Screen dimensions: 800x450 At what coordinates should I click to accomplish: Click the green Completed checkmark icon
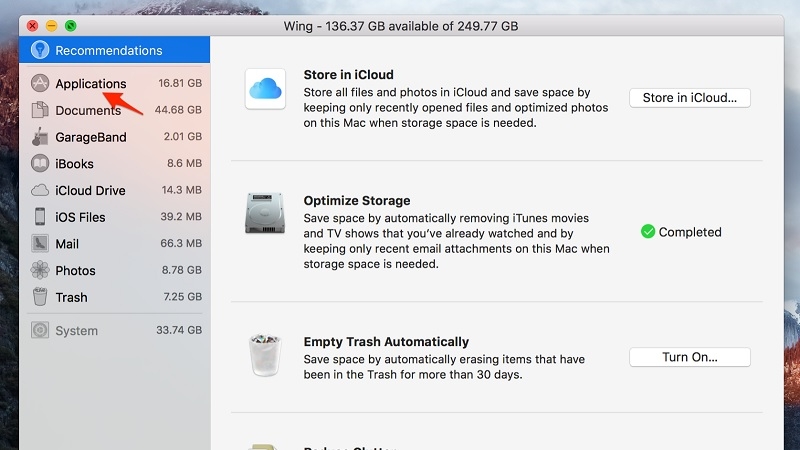tap(648, 232)
